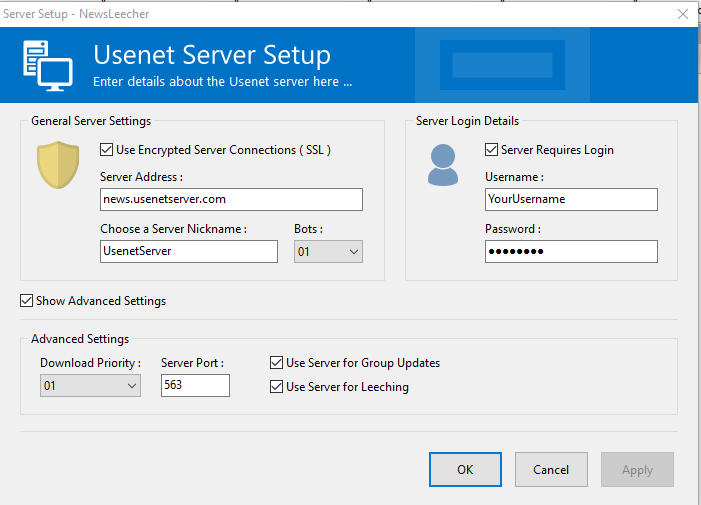Click into the Password field
Viewport: 701px width, 505px height.
[571, 251]
